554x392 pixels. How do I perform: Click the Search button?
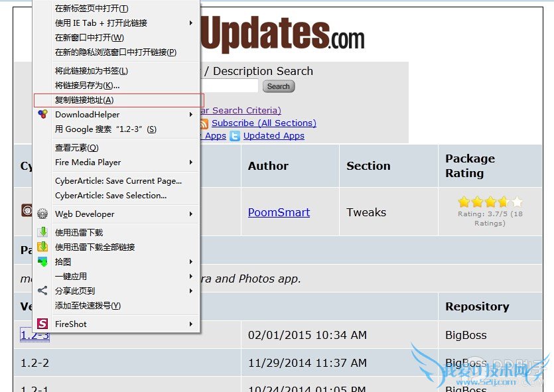(279, 86)
